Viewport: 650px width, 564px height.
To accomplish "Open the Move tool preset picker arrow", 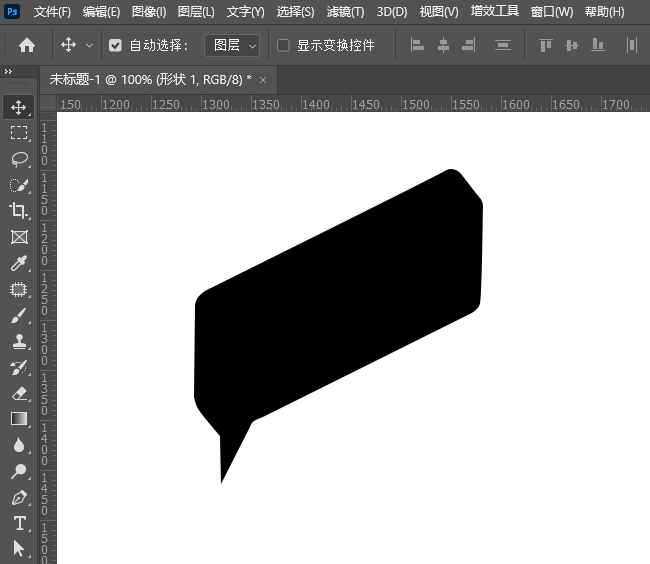I will pyautogui.click(x=90, y=45).
